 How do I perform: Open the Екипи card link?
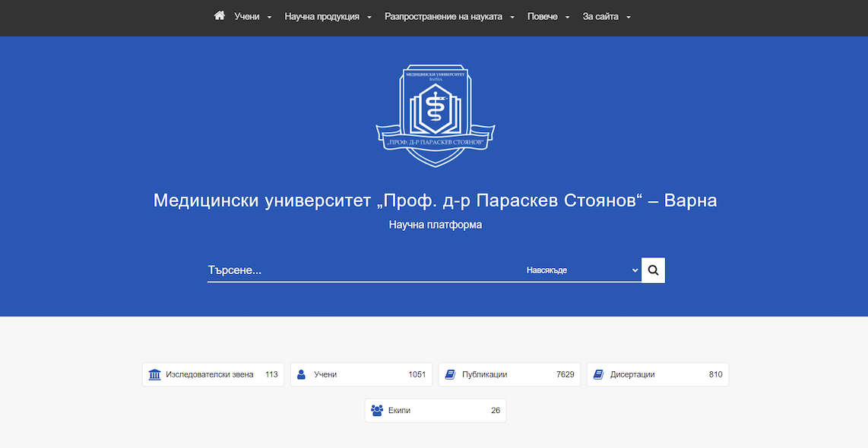pyautogui.click(x=436, y=410)
